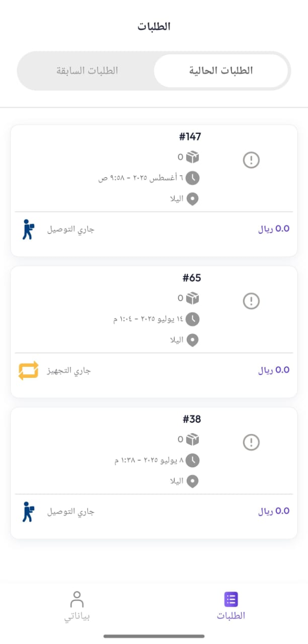Click the alert icon on order #38
Screen dimensions: 308x644
tap(251, 442)
